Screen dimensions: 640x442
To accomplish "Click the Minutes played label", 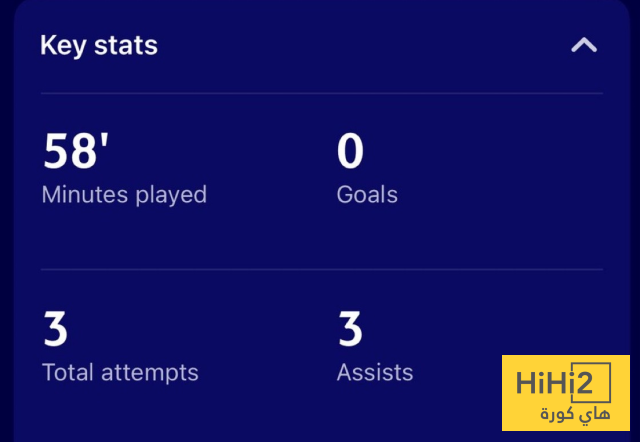I will pyautogui.click(x=124, y=194).
